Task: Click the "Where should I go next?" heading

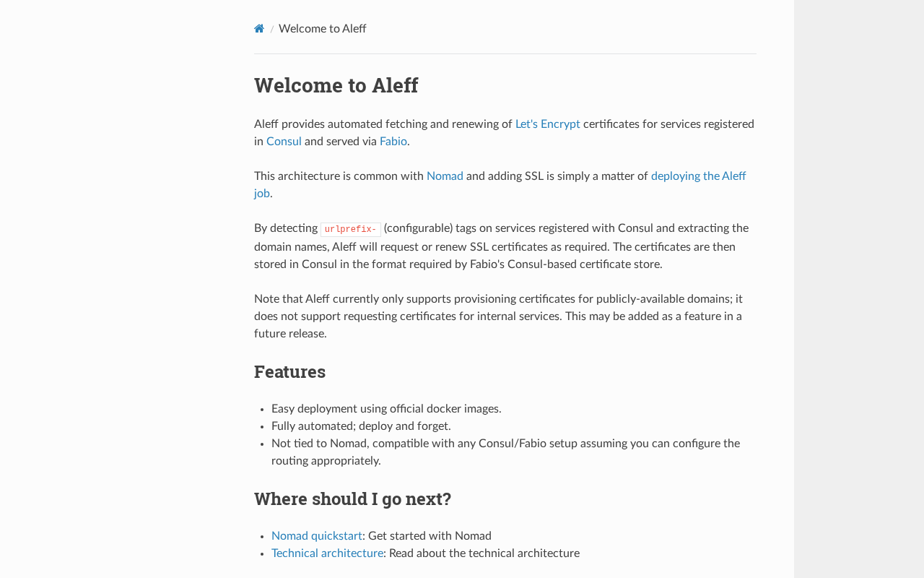Action: [352, 499]
